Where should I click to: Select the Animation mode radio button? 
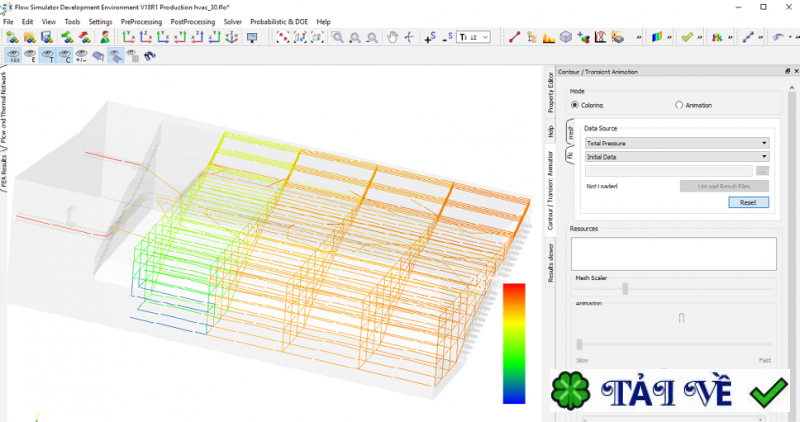pos(680,104)
